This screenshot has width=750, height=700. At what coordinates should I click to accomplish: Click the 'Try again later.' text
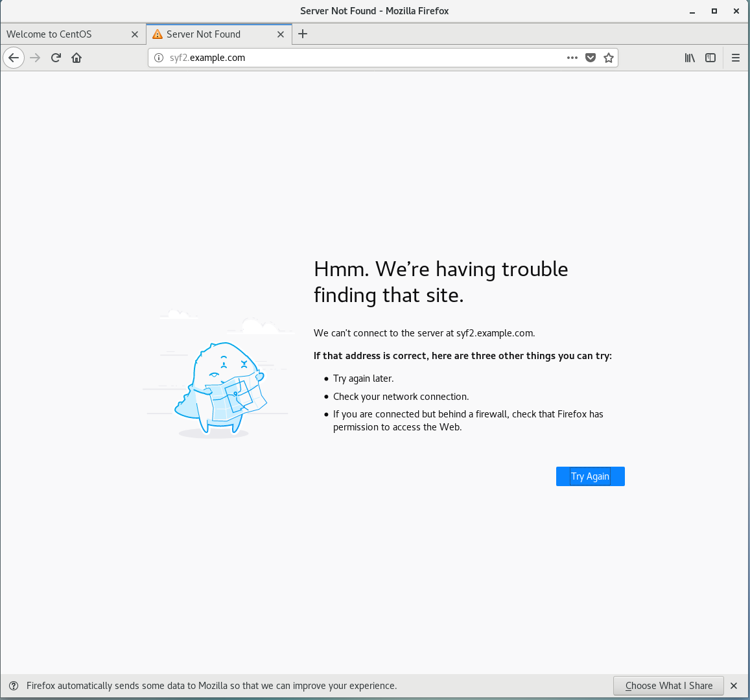[x=363, y=379]
